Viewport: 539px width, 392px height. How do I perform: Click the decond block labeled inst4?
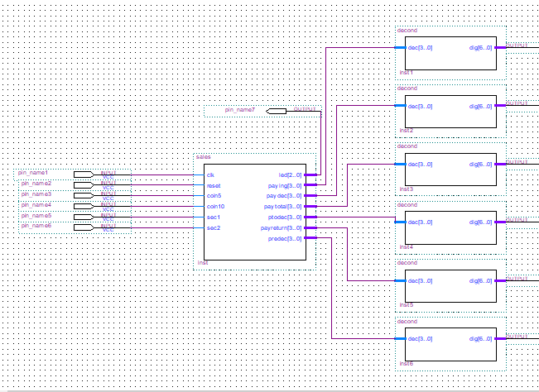tap(450, 227)
